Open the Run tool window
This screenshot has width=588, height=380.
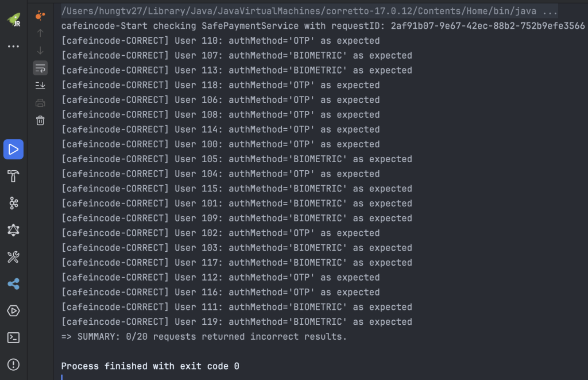tap(14, 149)
